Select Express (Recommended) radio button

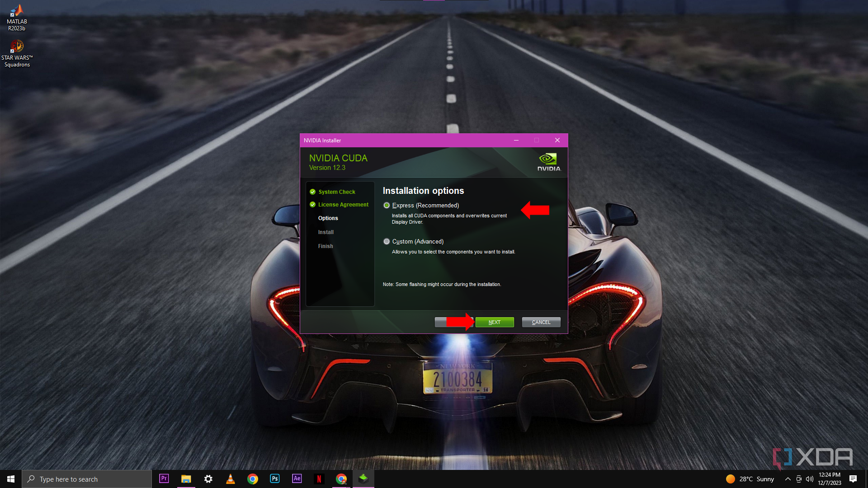(x=387, y=206)
